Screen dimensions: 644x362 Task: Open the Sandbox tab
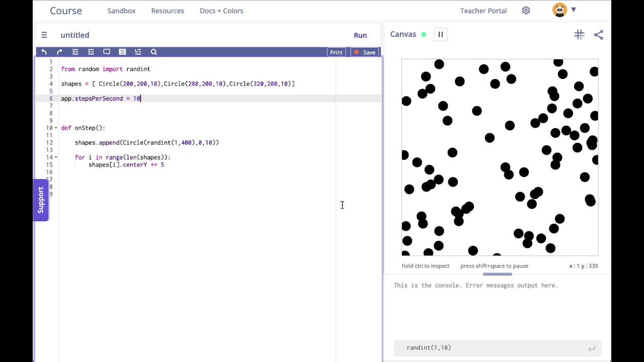tap(121, 11)
